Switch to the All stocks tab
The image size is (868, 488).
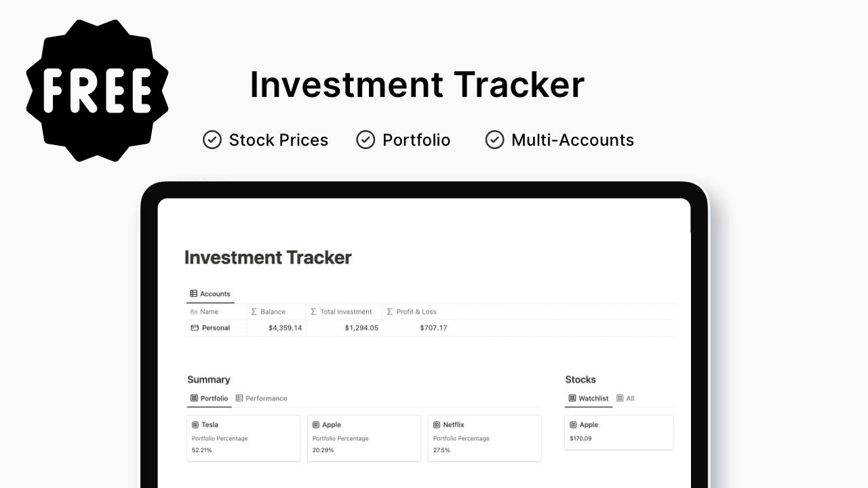pyautogui.click(x=625, y=398)
